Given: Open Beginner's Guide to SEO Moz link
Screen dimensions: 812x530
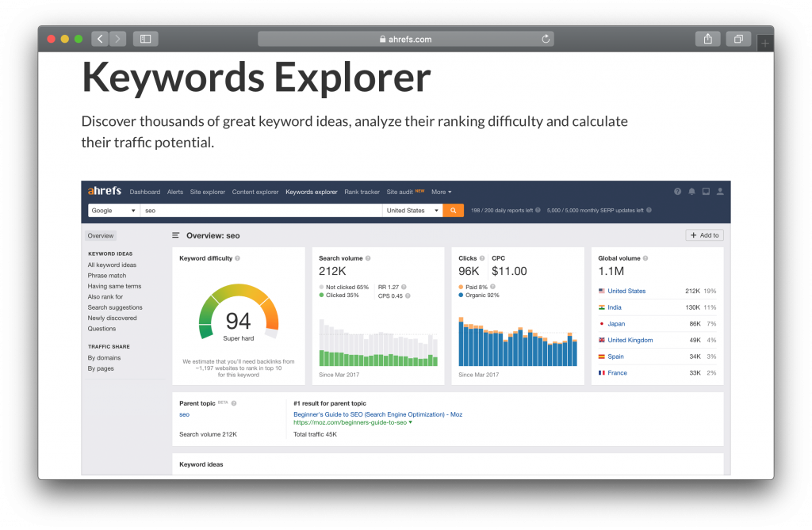Looking at the screenshot, I should 378,414.
